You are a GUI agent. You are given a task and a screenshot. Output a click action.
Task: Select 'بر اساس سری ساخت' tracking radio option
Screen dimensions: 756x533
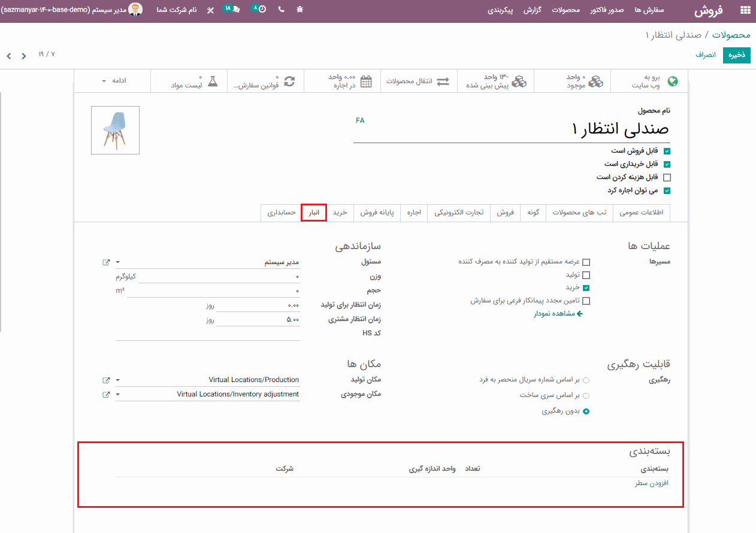(x=586, y=396)
